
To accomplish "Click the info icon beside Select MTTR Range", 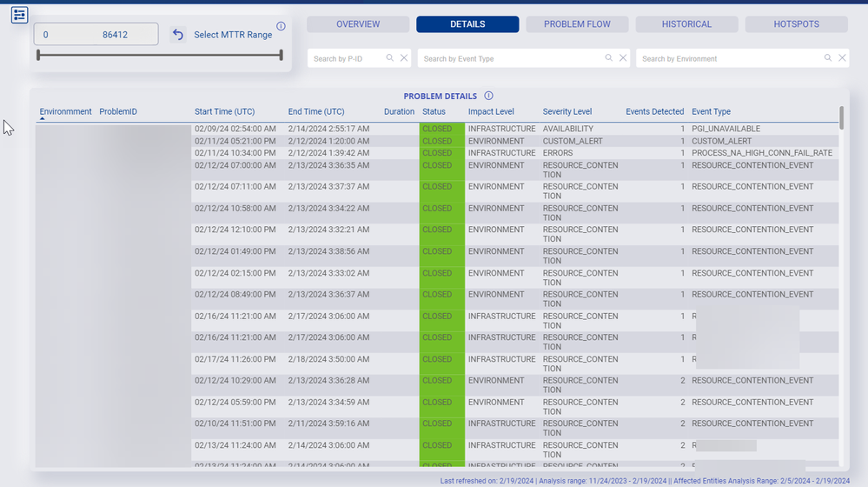I will [x=281, y=26].
